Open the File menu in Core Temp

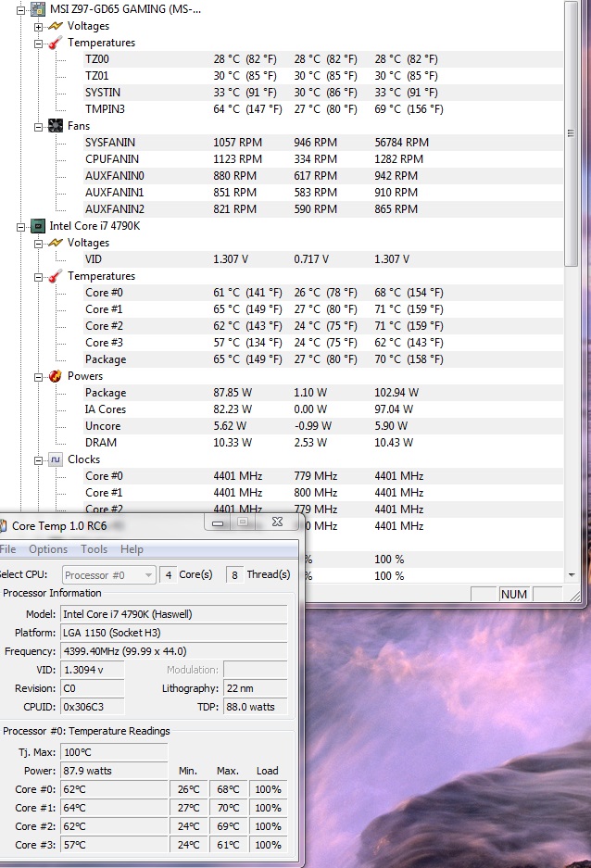coord(7,549)
